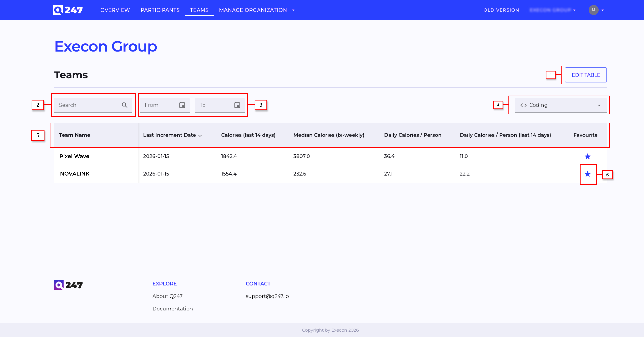Click the code brackets icon beside Coding
The image size is (644, 337).
(x=523, y=105)
